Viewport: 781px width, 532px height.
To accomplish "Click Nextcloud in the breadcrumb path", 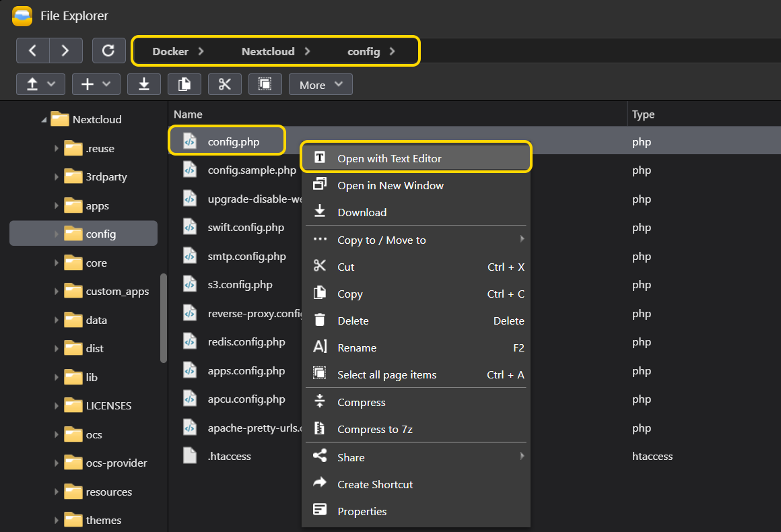I will click(x=268, y=51).
